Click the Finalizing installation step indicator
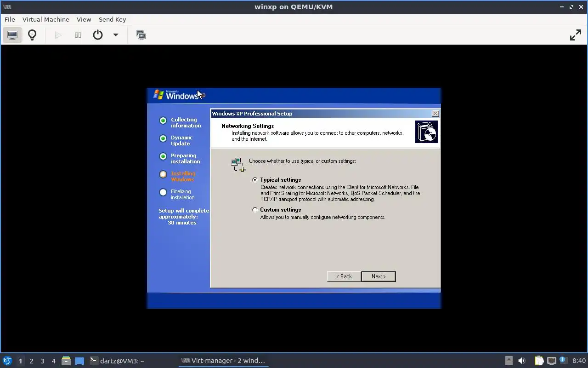 click(x=163, y=192)
